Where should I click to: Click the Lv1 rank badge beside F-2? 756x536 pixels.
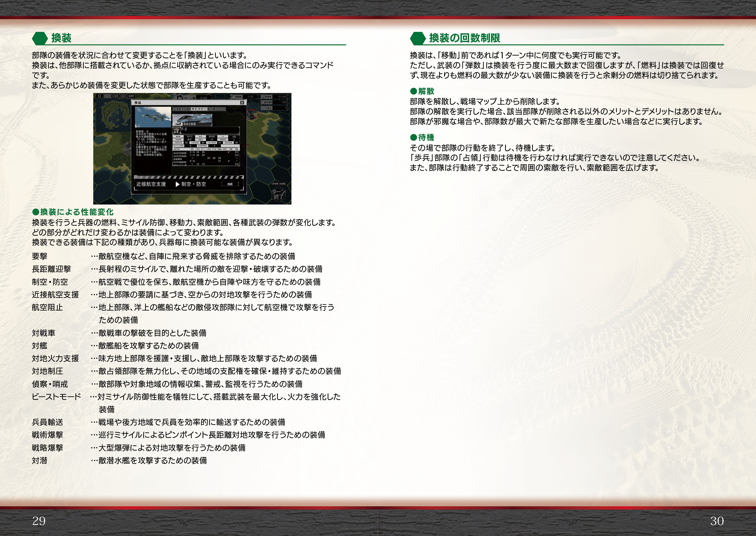pos(176,130)
